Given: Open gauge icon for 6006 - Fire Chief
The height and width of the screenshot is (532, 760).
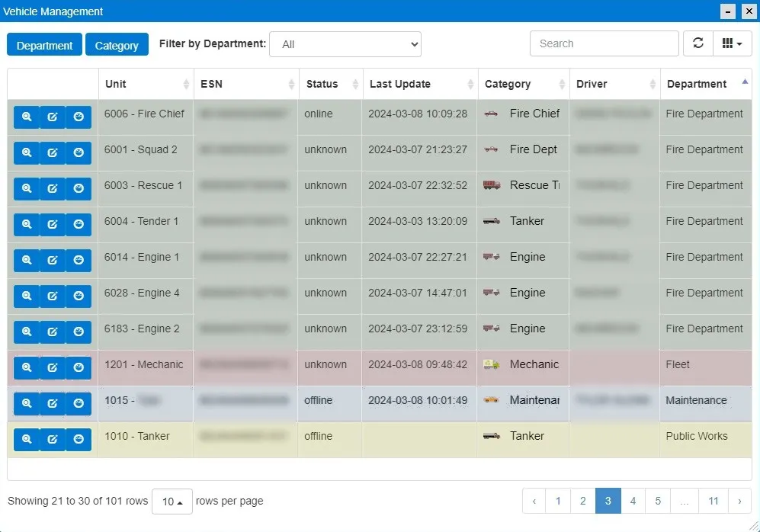Looking at the screenshot, I should [79, 117].
